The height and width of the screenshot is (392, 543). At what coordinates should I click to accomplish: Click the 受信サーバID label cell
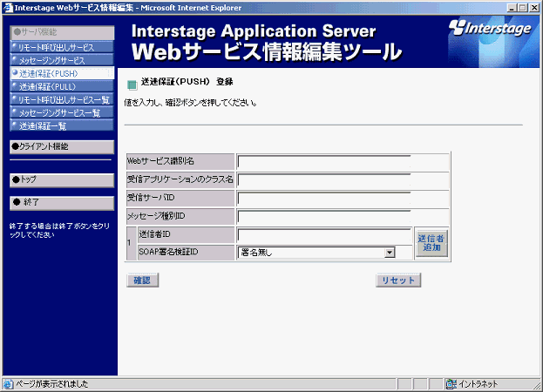point(180,199)
